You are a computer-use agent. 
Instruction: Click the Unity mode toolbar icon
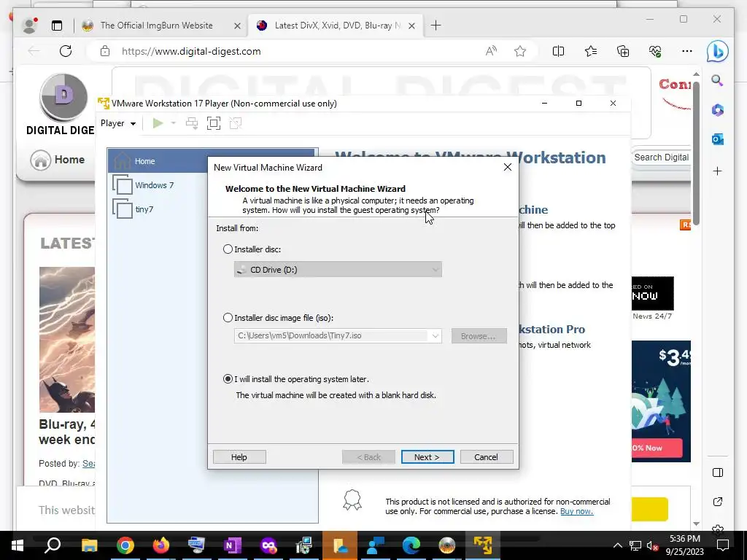(x=236, y=123)
